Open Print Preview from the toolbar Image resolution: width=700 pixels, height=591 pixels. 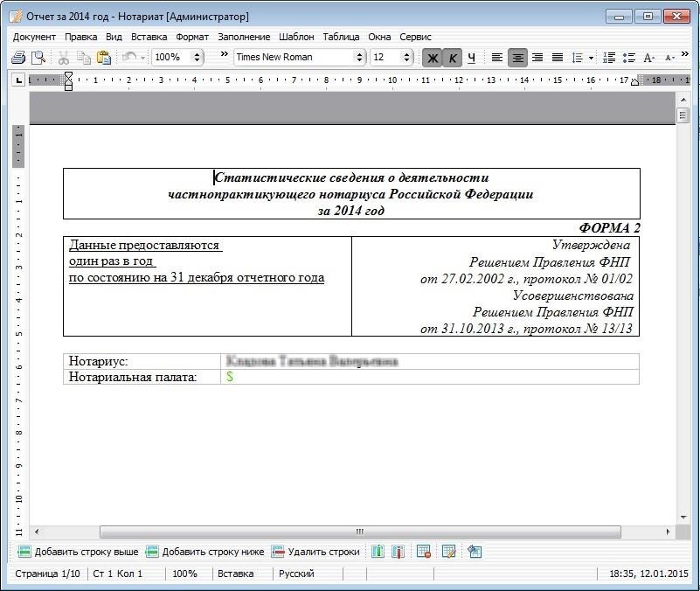tap(38, 57)
